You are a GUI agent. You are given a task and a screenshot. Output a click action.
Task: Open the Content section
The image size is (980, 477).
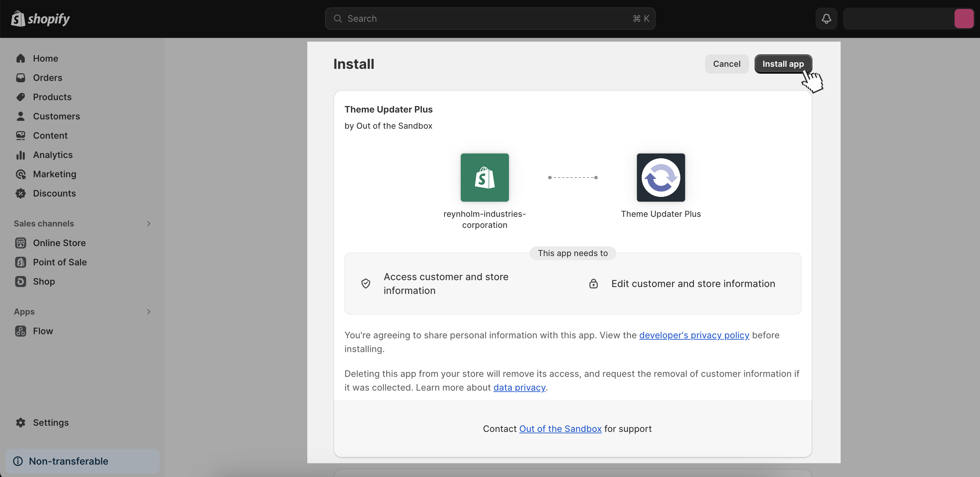pos(50,135)
